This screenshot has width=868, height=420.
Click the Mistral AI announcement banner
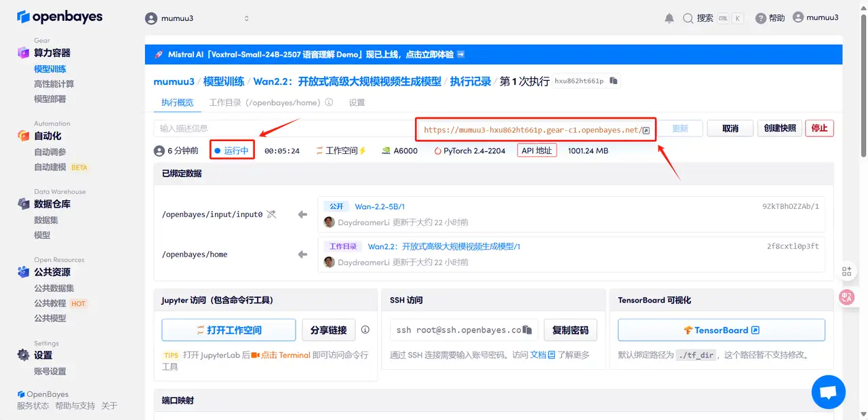coord(494,54)
